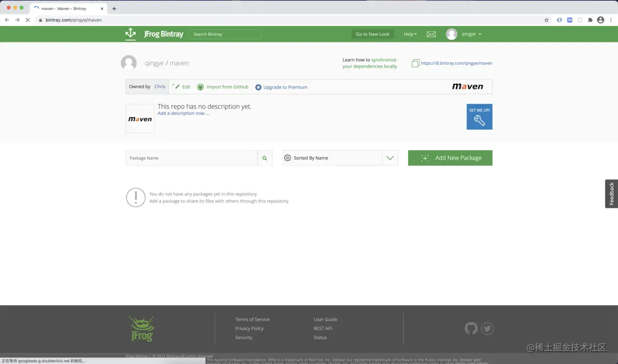This screenshot has height=364, width=618.
Task: Click the maven breadcrumb link
Action: (x=179, y=63)
